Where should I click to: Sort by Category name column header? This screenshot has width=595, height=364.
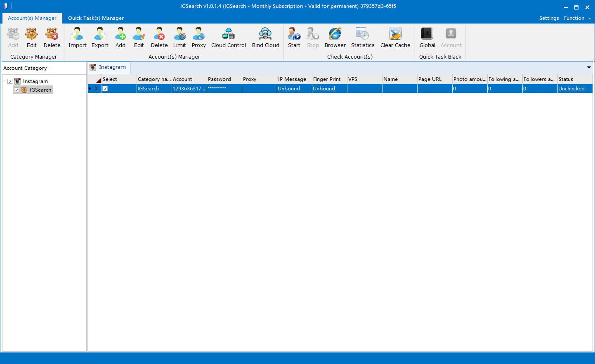(154, 79)
